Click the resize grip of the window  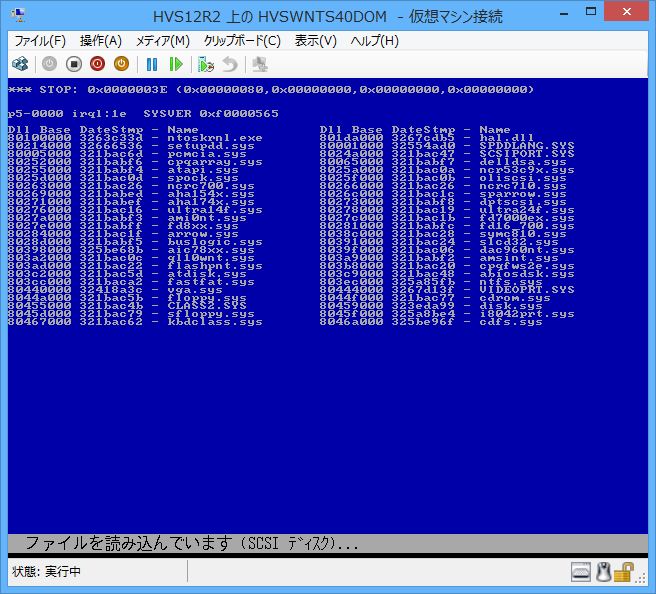[x=641, y=578]
